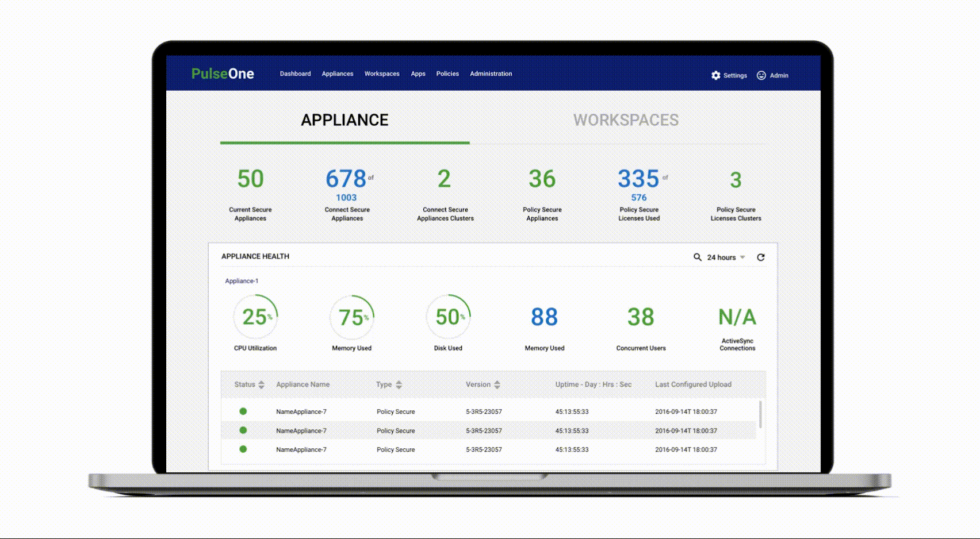Screen dimensions: 980x539
Task: Click the 38 Concurrent Users value
Action: (x=641, y=317)
